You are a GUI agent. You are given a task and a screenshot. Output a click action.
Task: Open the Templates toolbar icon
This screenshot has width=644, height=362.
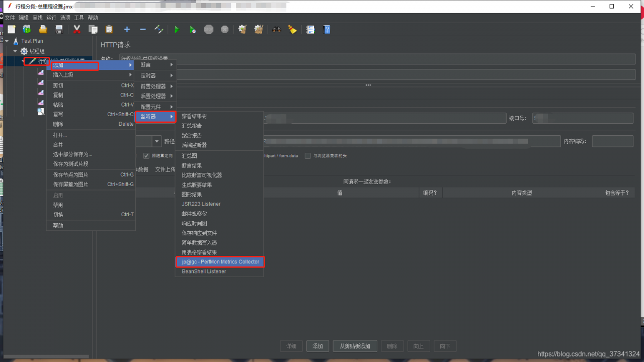[27, 29]
